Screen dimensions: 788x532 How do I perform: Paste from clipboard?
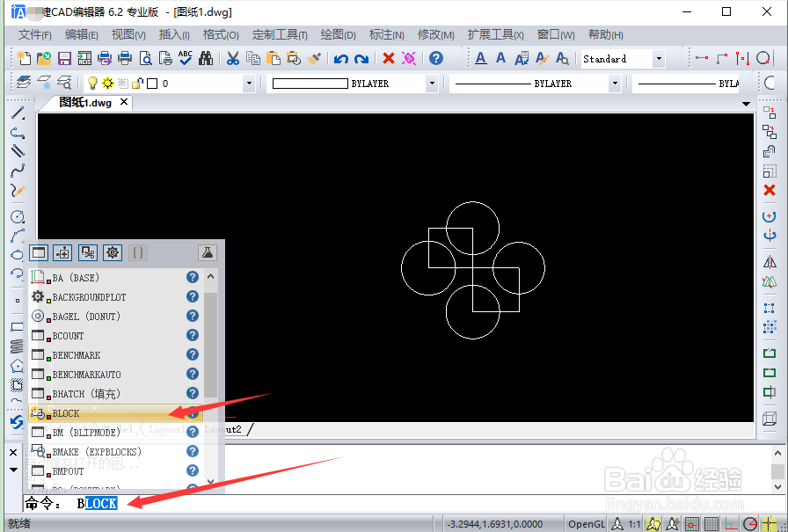pyautogui.click(x=273, y=58)
